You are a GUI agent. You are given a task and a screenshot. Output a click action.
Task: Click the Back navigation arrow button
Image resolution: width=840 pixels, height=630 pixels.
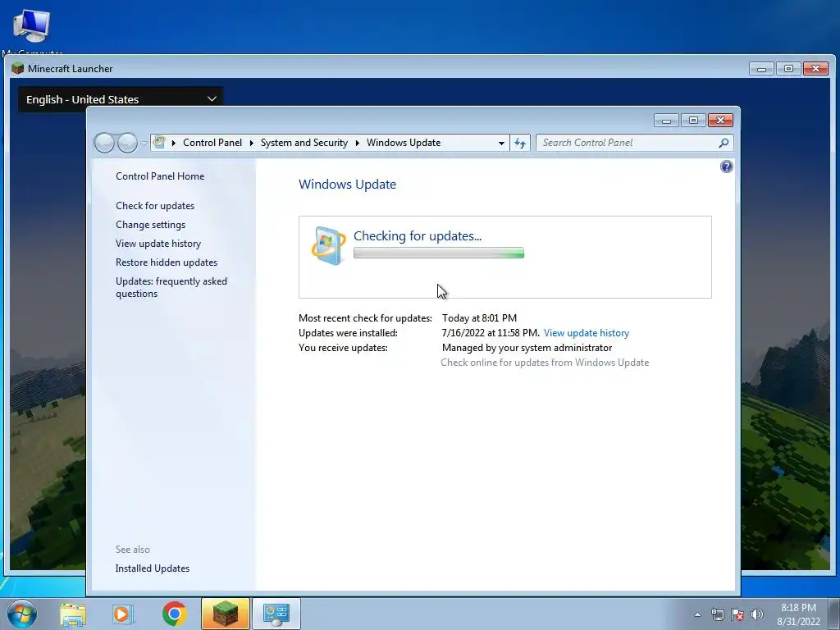[x=104, y=143]
